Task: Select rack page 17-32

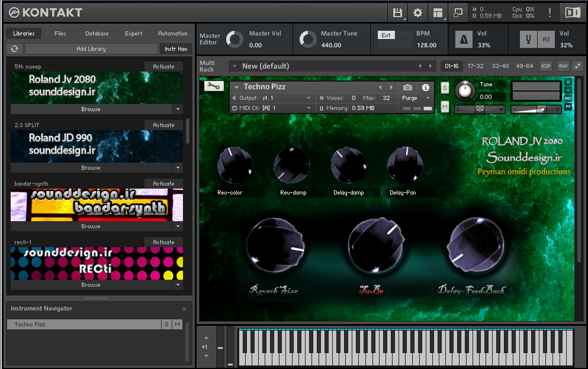Action: (x=475, y=66)
